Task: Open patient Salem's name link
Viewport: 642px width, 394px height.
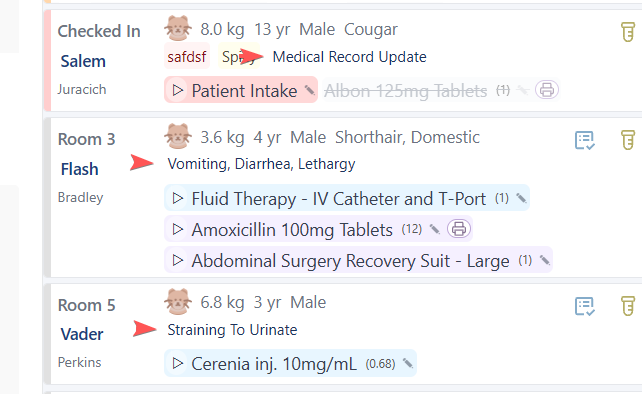Action: coord(83,61)
